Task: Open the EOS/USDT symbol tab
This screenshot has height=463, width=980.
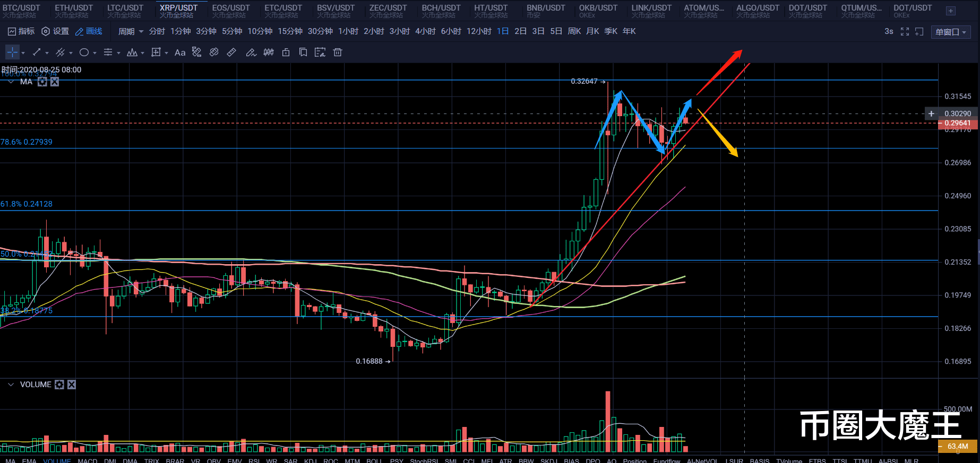Action: click(231, 11)
